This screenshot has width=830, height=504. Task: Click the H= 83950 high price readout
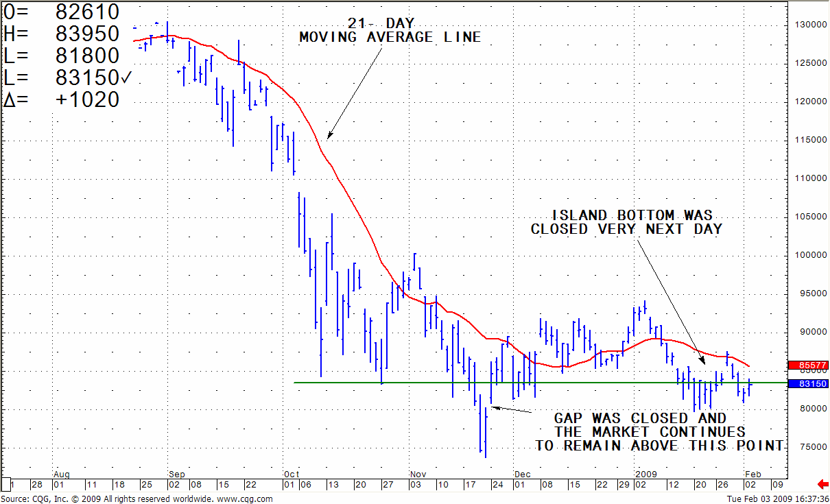tap(62, 34)
